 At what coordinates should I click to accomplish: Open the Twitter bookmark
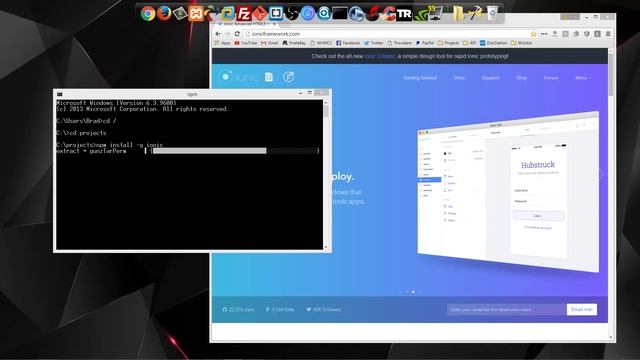coord(373,43)
